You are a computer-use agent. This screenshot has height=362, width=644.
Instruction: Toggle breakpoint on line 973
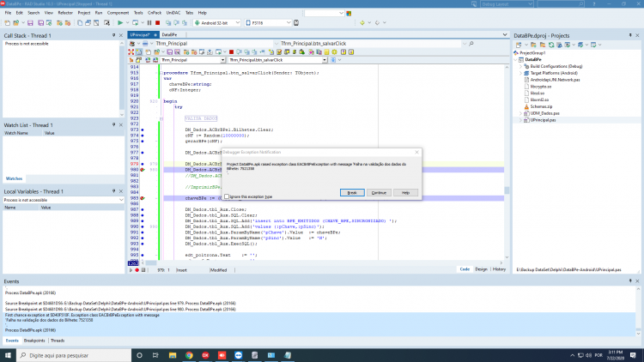pyautogui.click(x=143, y=130)
